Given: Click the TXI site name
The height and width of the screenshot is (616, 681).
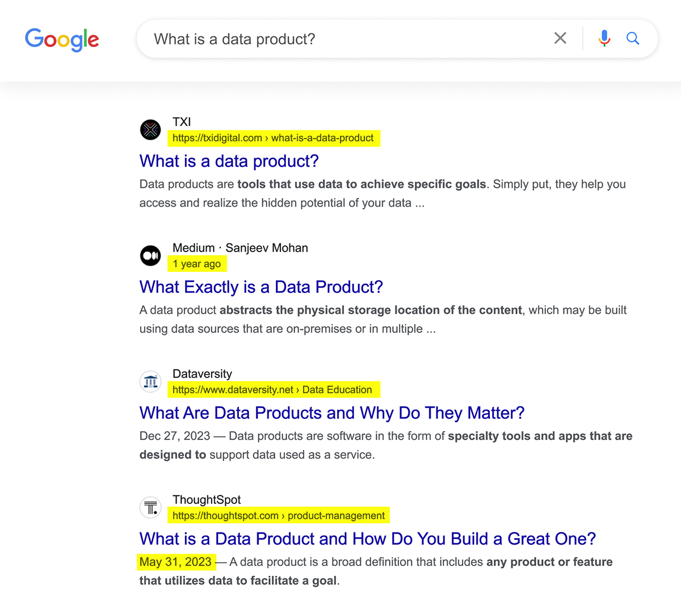Looking at the screenshot, I should tap(182, 122).
